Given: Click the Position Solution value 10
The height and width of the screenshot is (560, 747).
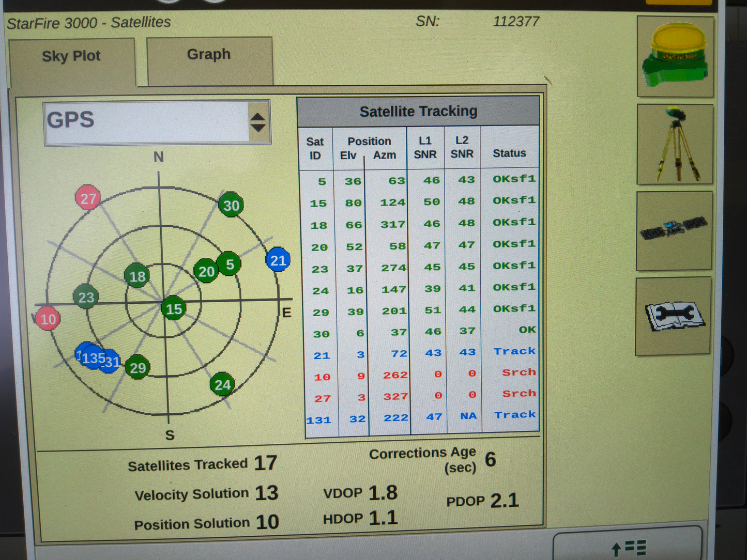Looking at the screenshot, I should tap(268, 522).
